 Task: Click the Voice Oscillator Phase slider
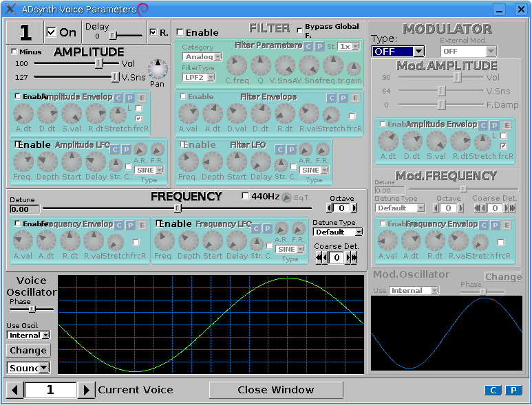tap(32, 309)
